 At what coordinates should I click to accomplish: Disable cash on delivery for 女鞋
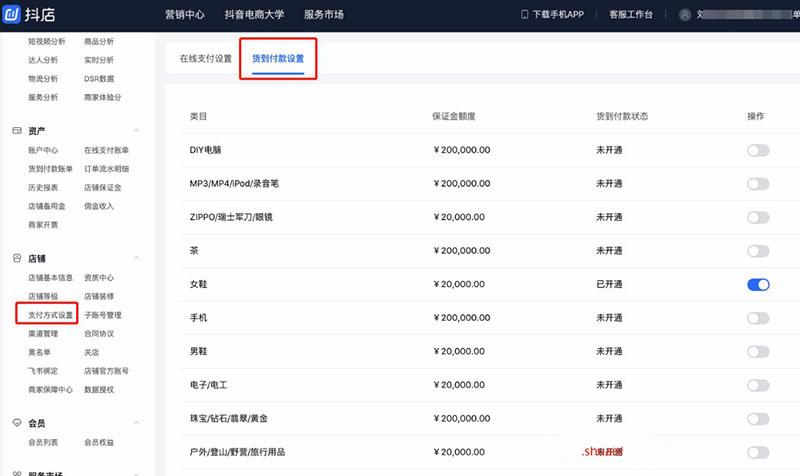click(x=757, y=285)
